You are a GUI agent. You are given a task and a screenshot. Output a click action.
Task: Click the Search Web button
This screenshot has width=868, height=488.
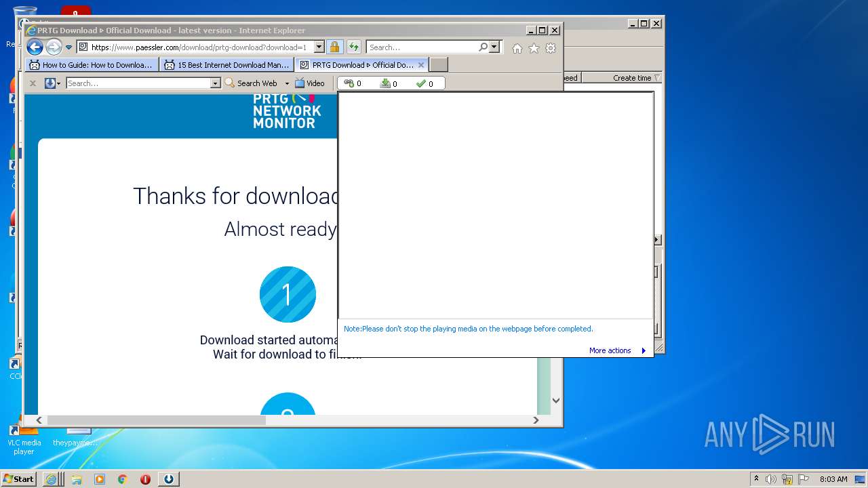coord(251,83)
